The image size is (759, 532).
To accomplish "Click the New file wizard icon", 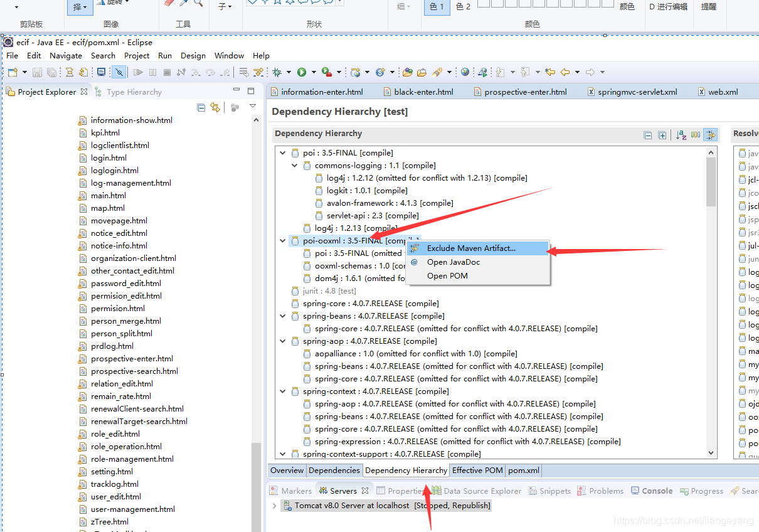I will pyautogui.click(x=14, y=72).
